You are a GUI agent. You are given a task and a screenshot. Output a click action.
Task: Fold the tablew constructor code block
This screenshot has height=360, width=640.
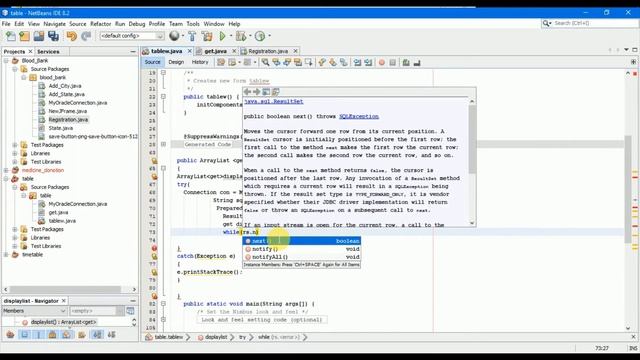(163, 97)
